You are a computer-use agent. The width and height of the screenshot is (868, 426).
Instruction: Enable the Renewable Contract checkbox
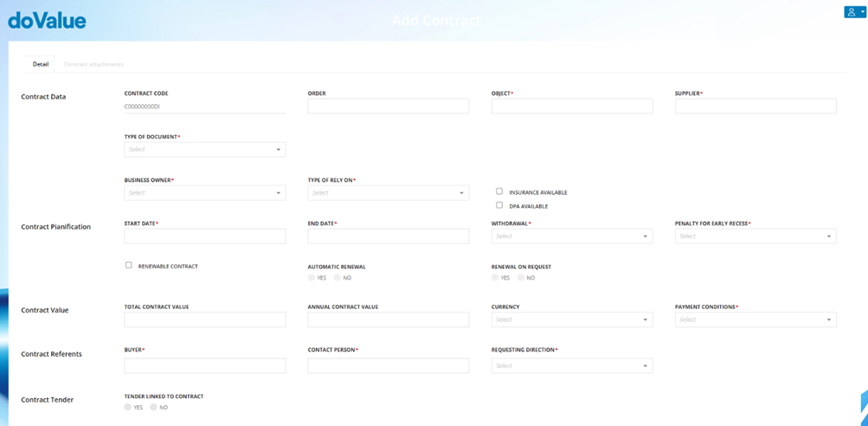128,265
